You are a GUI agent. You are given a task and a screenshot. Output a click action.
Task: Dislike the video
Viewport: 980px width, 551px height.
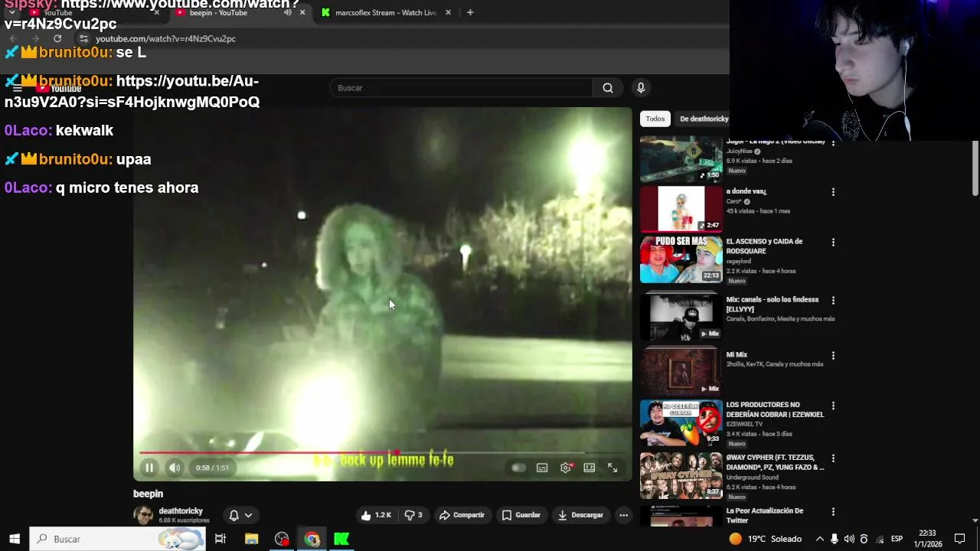tap(413, 515)
